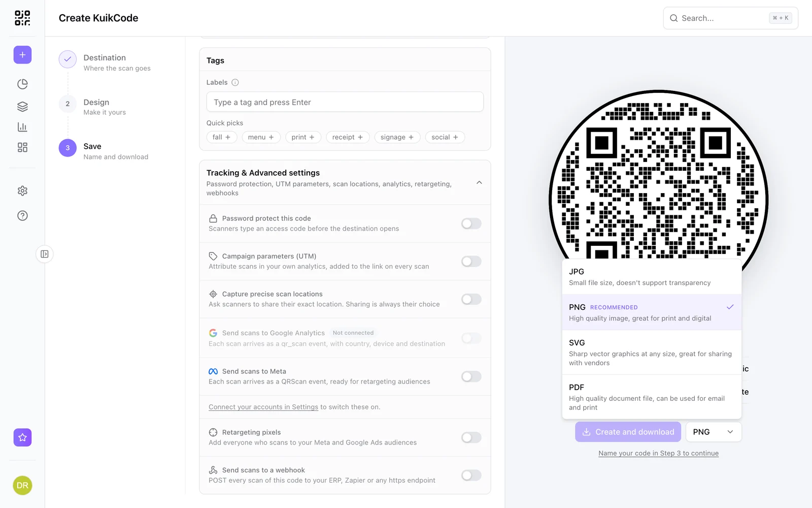Click the tag icon beside Campaign parameters

tap(213, 256)
